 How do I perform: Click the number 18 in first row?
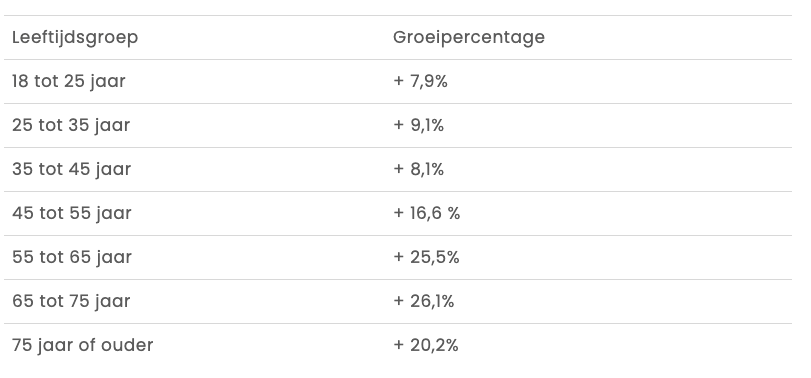pos(20,82)
